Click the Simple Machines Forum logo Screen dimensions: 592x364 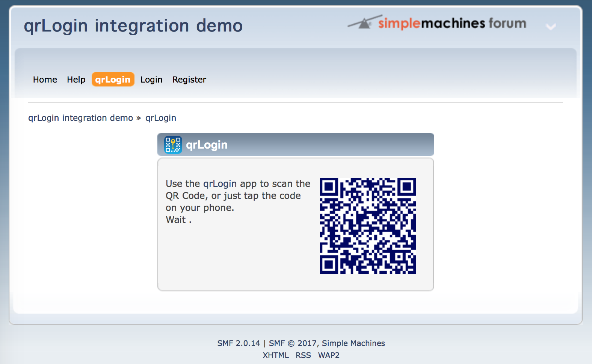click(437, 23)
